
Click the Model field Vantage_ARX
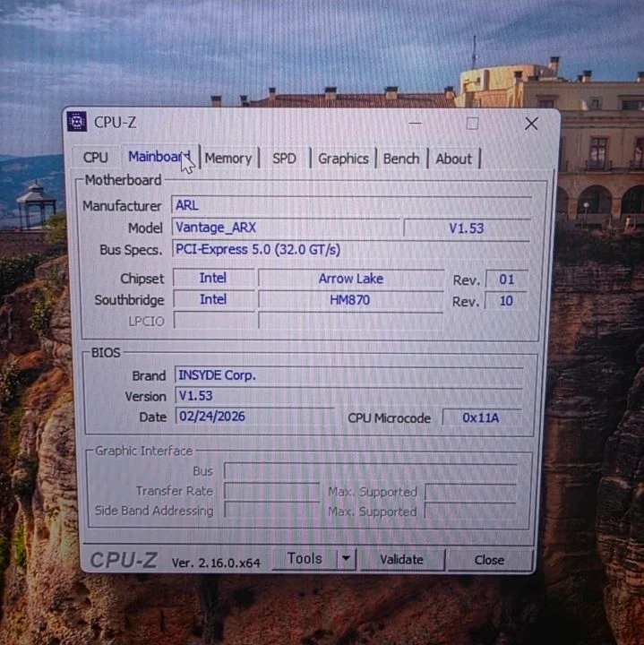286,227
